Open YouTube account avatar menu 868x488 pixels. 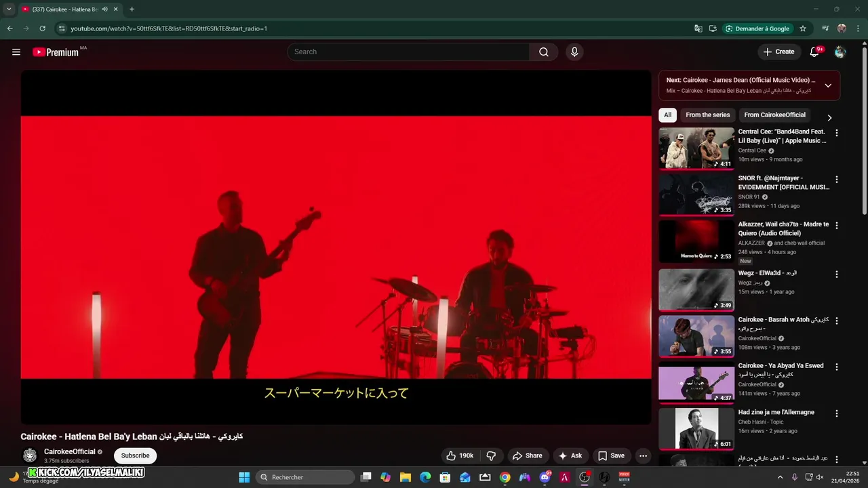click(x=840, y=52)
